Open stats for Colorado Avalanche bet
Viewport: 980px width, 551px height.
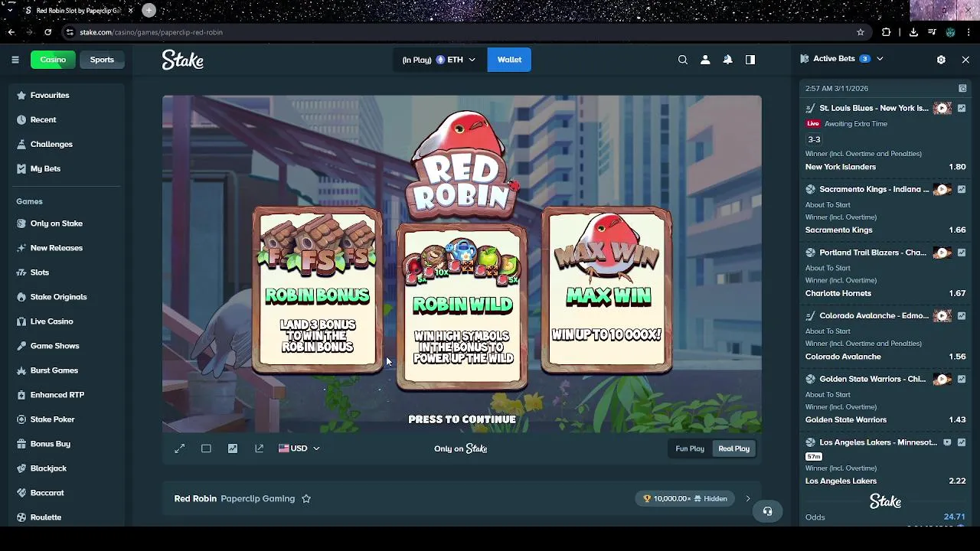[962, 315]
